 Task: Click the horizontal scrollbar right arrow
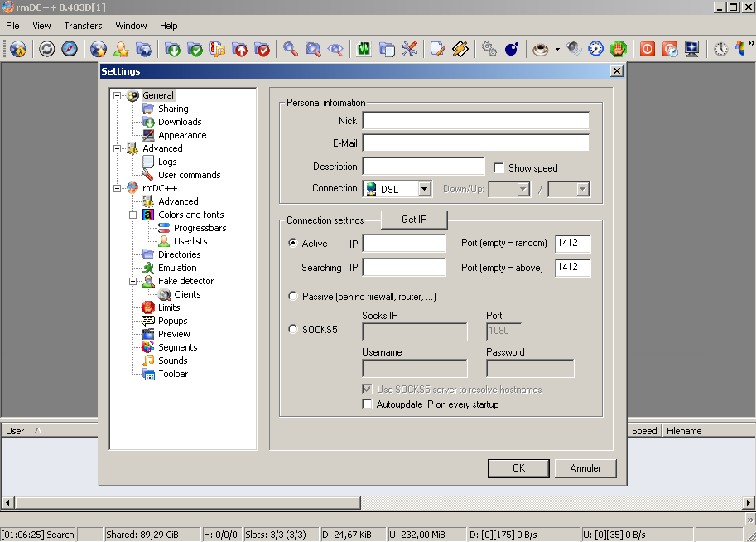click(x=749, y=503)
